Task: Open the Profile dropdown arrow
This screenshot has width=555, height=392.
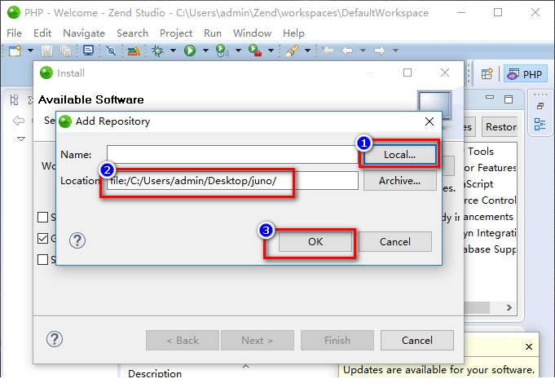Action: 238,51
